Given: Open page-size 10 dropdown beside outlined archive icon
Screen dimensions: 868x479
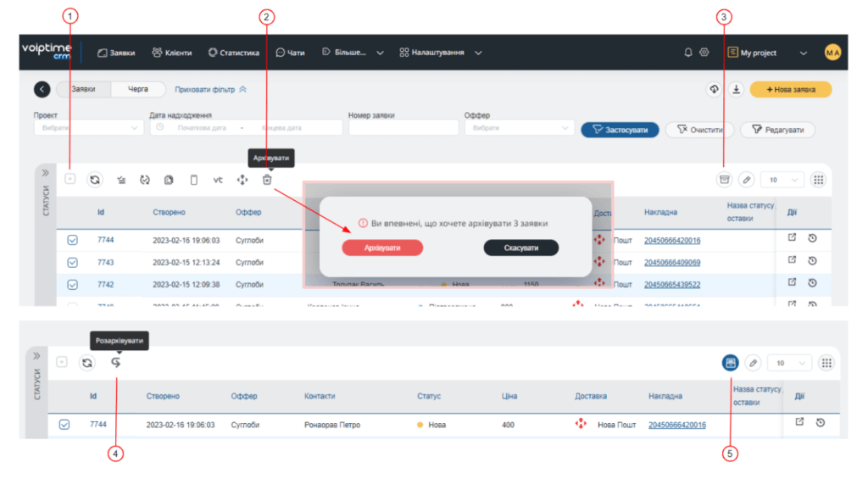Looking at the screenshot, I should coord(782,180).
